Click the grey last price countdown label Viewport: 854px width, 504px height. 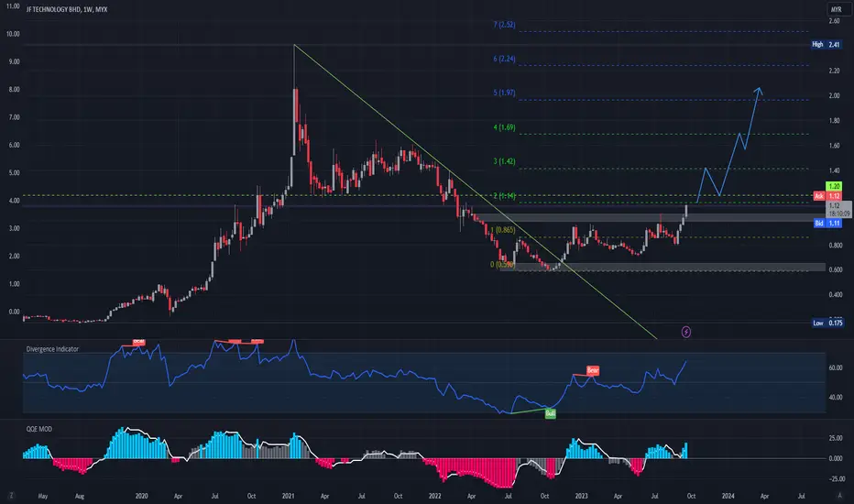[838, 210]
